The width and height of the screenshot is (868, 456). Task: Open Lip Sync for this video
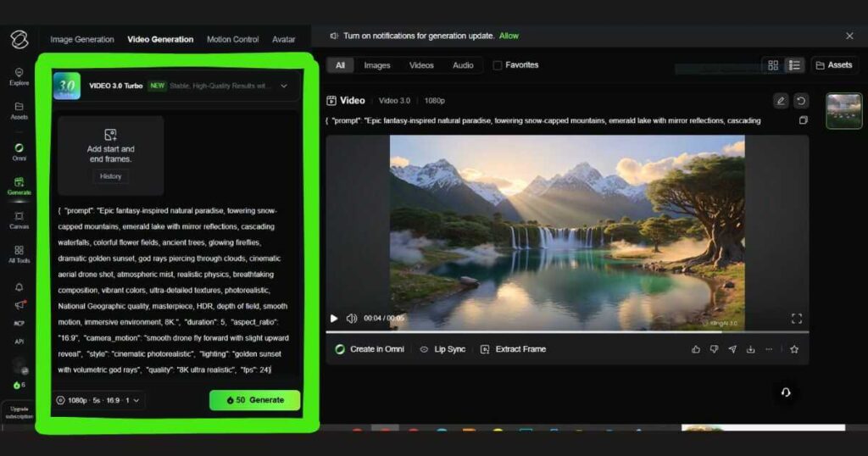[442, 349]
